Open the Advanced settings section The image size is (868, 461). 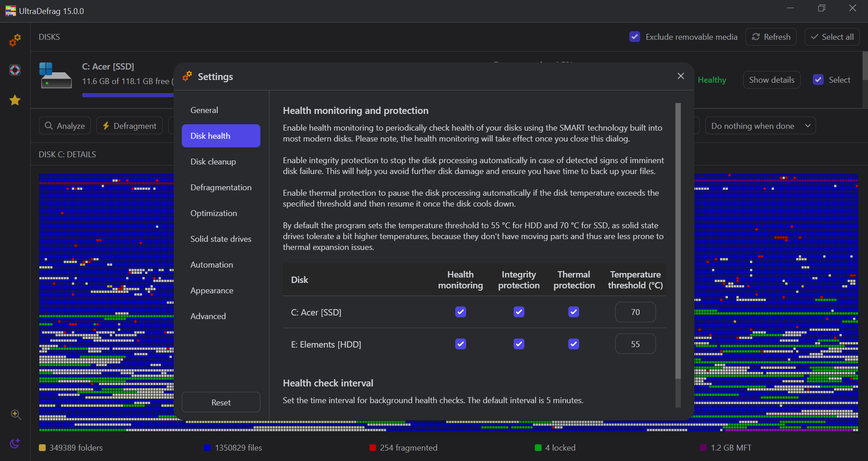click(208, 316)
